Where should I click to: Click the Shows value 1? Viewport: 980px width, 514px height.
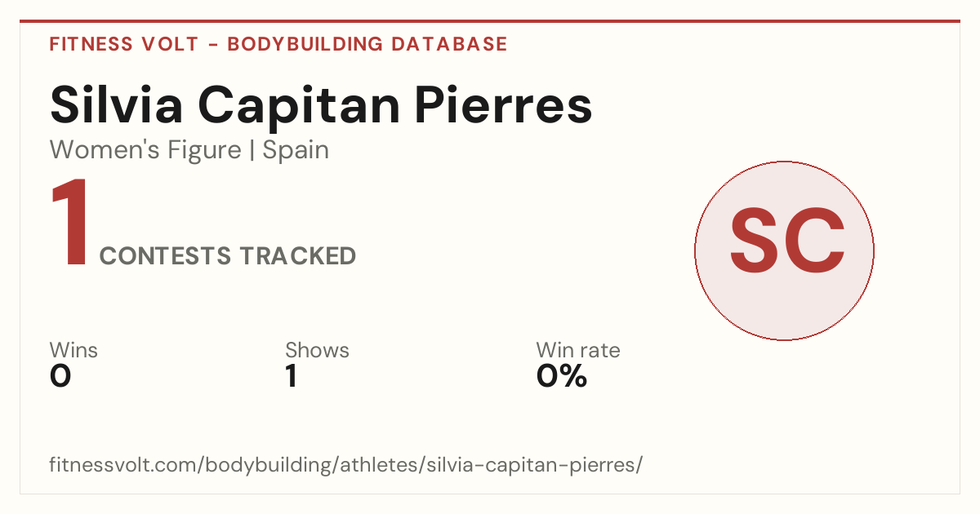(291, 376)
